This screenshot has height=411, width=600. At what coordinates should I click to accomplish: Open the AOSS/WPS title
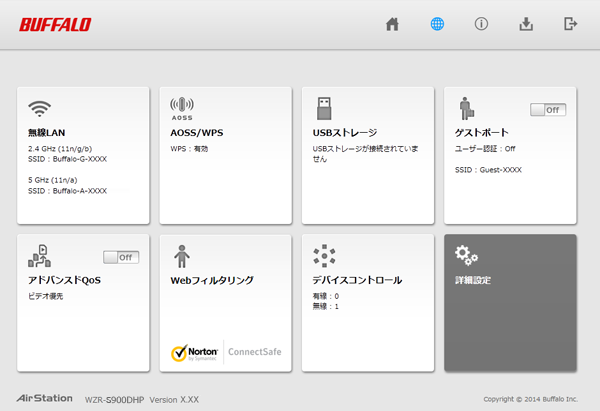point(197,133)
